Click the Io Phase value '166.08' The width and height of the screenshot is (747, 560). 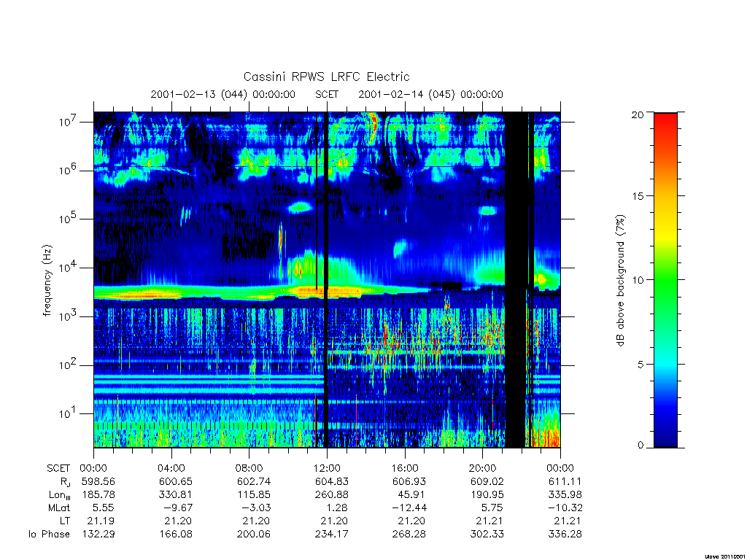click(176, 534)
